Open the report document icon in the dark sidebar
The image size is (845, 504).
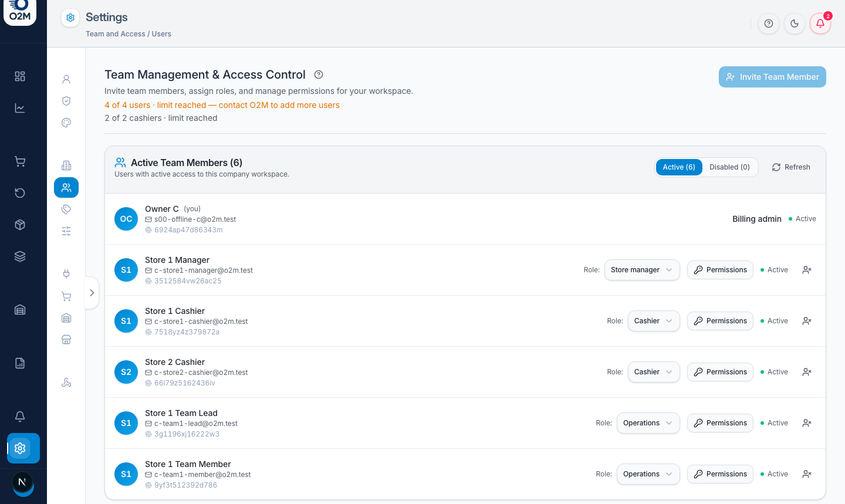point(20,363)
